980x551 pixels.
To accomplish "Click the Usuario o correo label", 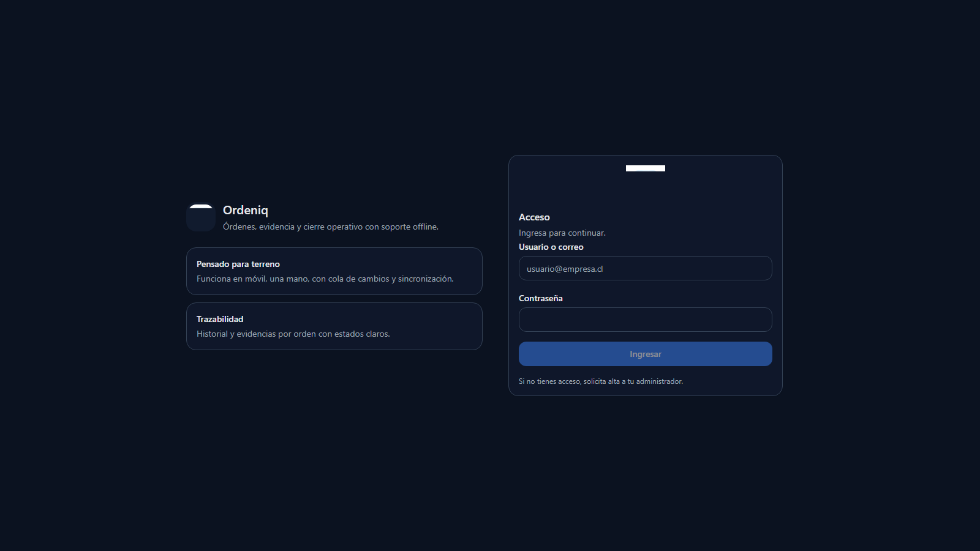I will 551,247.
